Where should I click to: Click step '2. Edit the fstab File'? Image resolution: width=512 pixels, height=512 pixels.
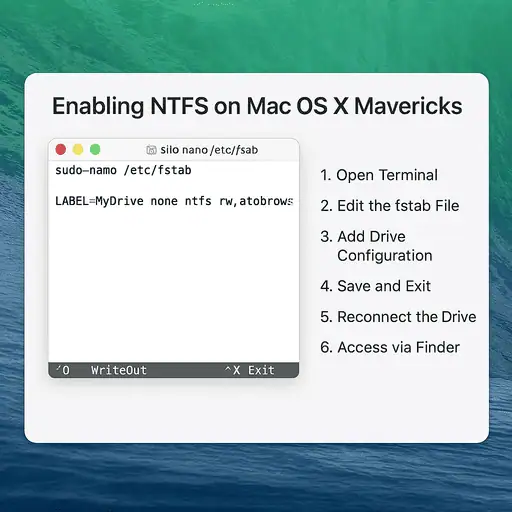pos(390,206)
